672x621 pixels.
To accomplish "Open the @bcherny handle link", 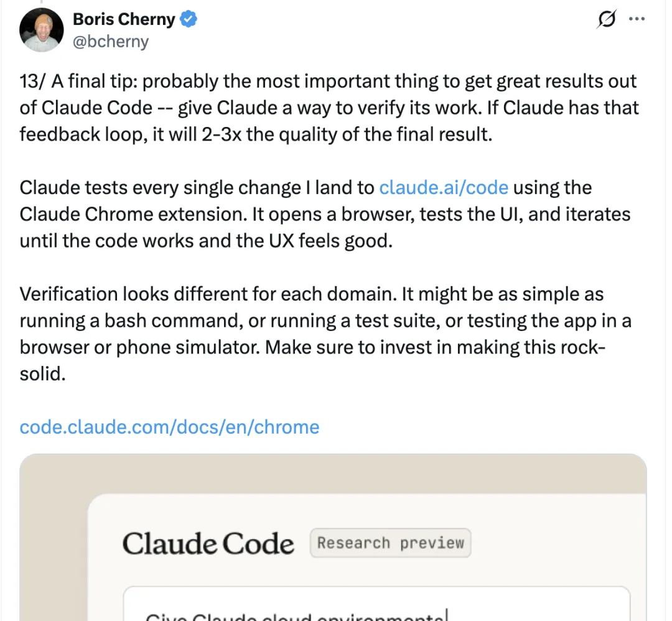I will [111, 42].
